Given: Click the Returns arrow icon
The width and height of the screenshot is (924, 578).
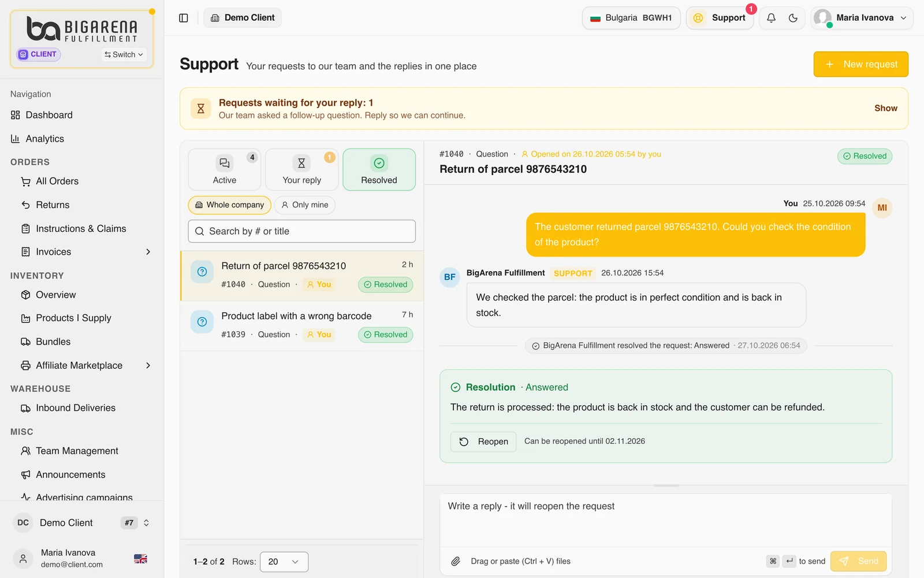Looking at the screenshot, I should (x=25, y=205).
